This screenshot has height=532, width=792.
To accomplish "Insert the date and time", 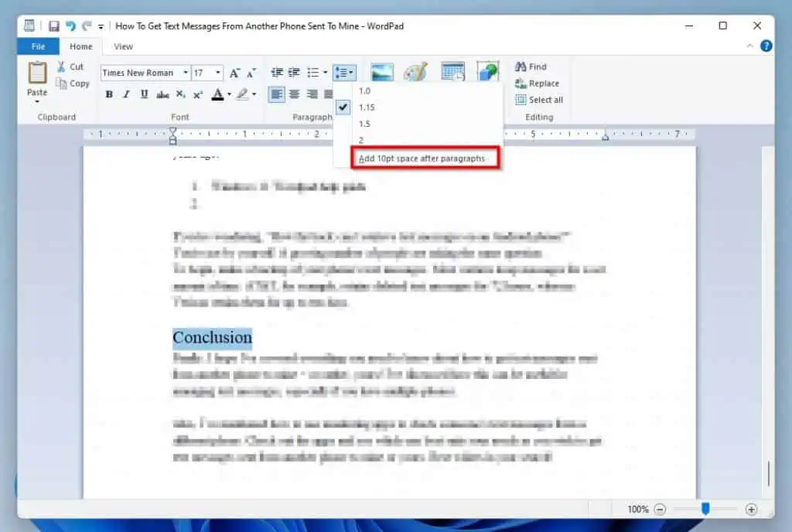I will pyautogui.click(x=452, y=72).
